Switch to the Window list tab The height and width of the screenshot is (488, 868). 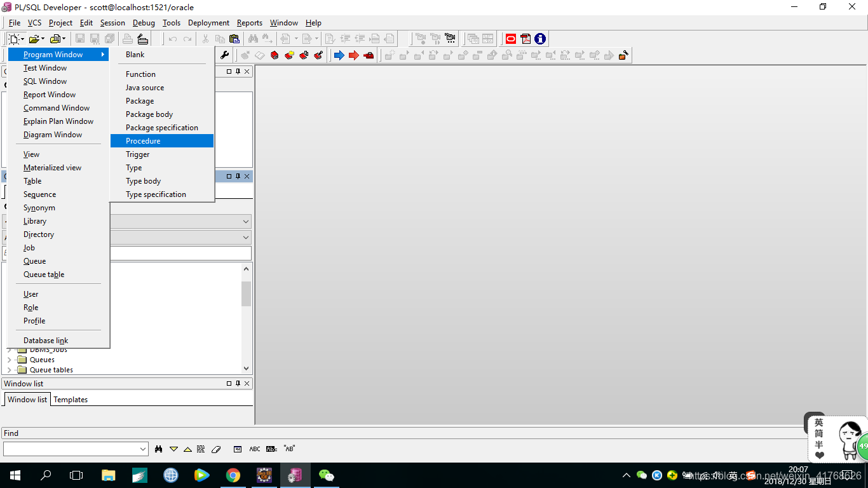click(x=27, y=400)
